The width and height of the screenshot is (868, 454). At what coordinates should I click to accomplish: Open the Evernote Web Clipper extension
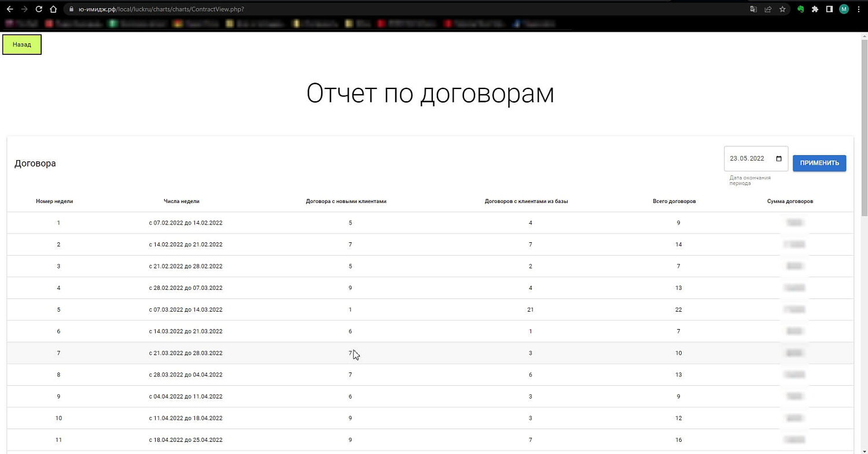800,9
